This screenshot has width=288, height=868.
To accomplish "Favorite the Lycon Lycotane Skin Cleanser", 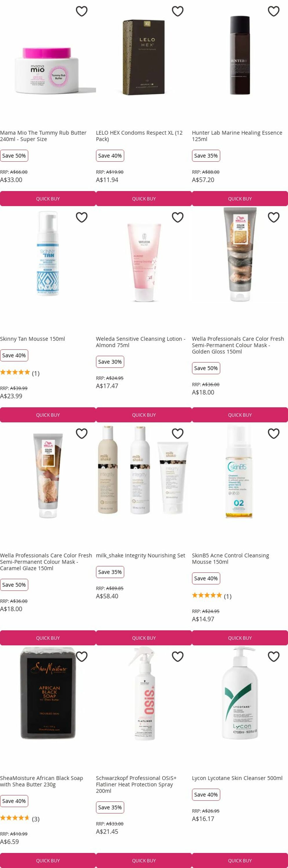I will point(274,656).
